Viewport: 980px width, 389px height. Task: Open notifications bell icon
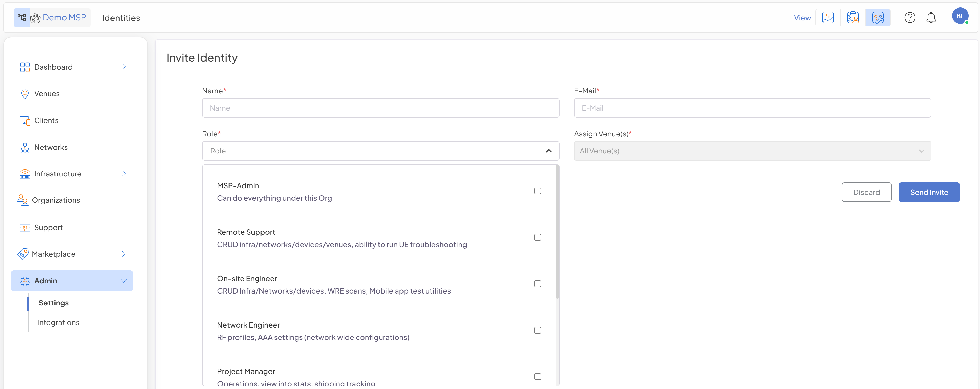931,18
